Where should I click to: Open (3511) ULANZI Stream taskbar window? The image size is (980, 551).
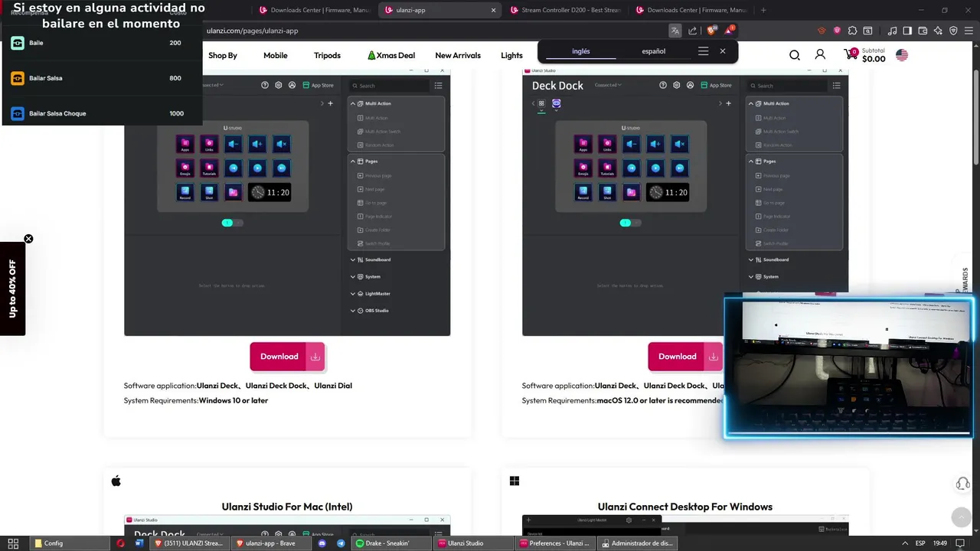[x=190, y=543]
